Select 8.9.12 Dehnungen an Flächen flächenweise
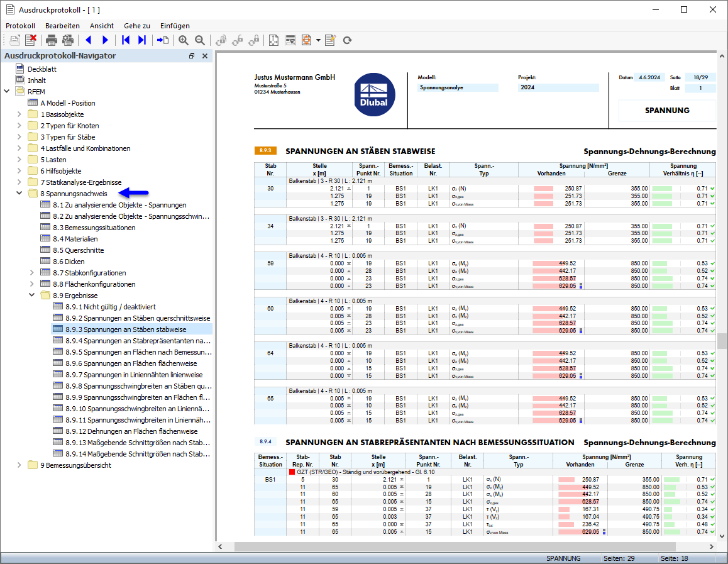Viewport: 728px width, 564px height. pyautogui.click(x=132, y=431)
